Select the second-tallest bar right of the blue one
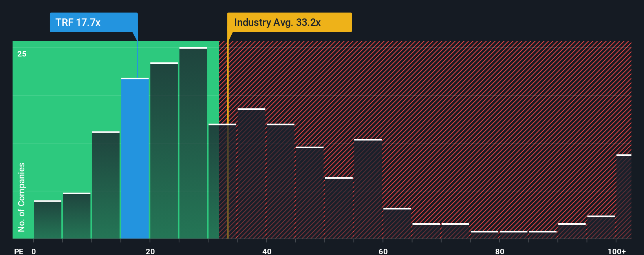 [164, 151]
